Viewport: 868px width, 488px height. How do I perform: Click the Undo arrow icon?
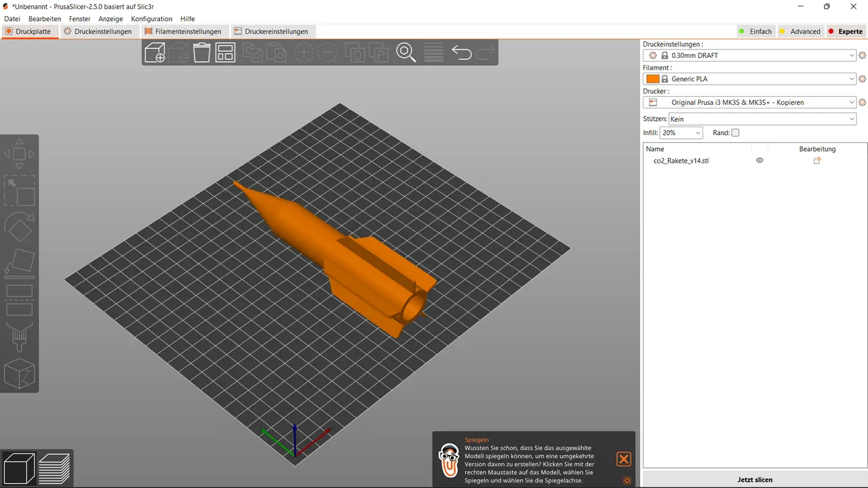461,52
